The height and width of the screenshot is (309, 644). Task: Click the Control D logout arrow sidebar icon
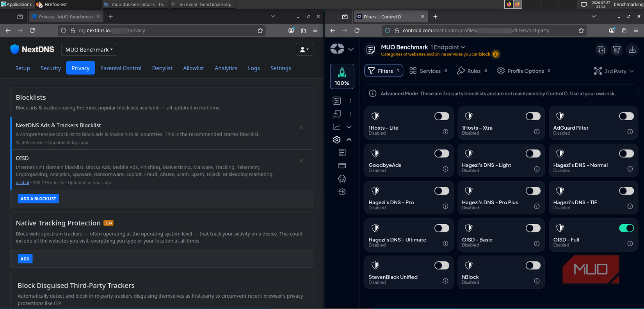point(342,192)
